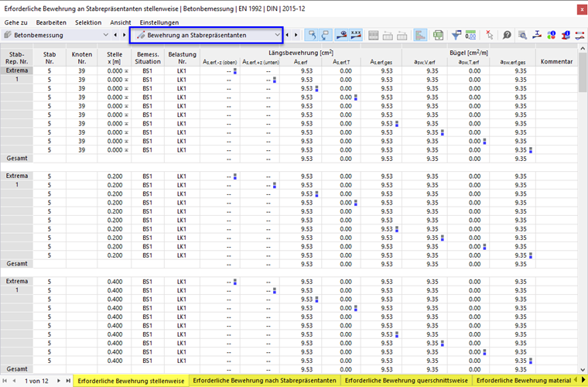The width and height of the screenshot is (588, 387).
Task: Open the Selektion menu
Action: 88,22
